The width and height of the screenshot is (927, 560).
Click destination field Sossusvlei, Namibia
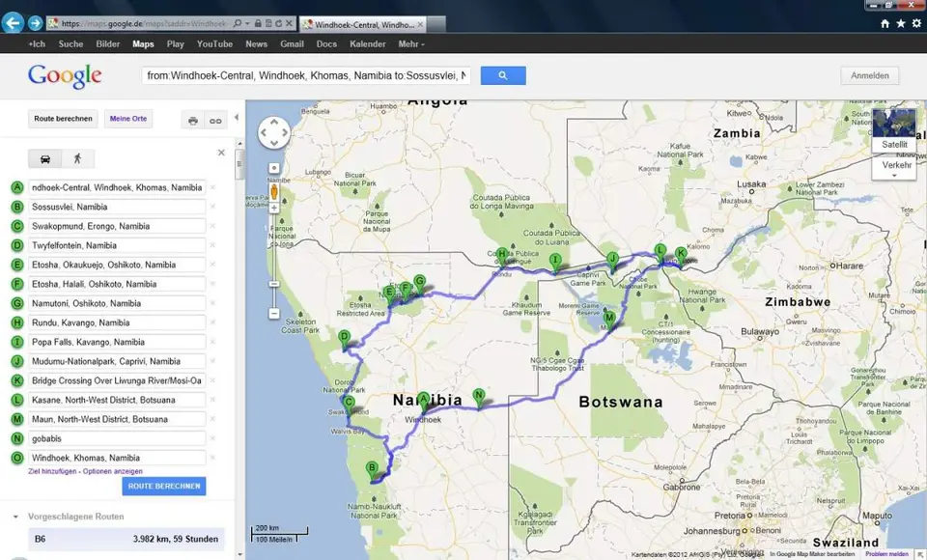[x=117, y=207]
